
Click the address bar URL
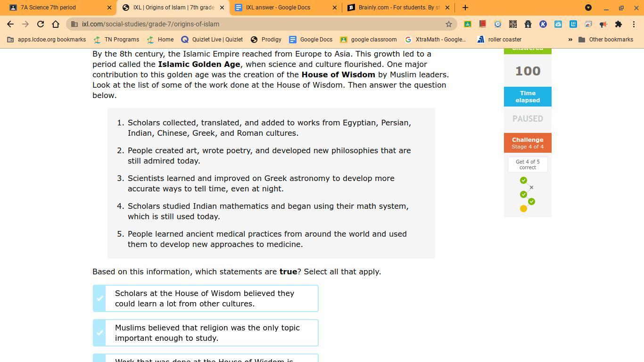click(150, 24)
